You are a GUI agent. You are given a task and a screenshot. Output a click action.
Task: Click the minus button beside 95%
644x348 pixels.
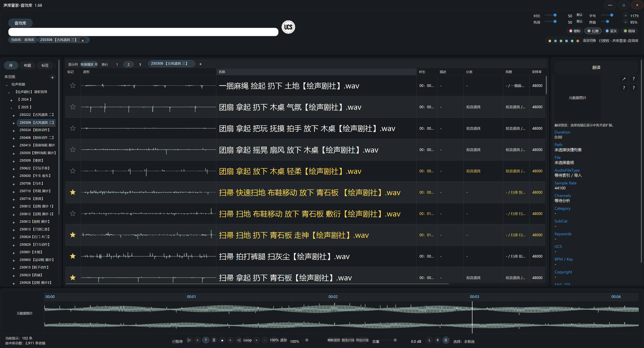[626, 22]
